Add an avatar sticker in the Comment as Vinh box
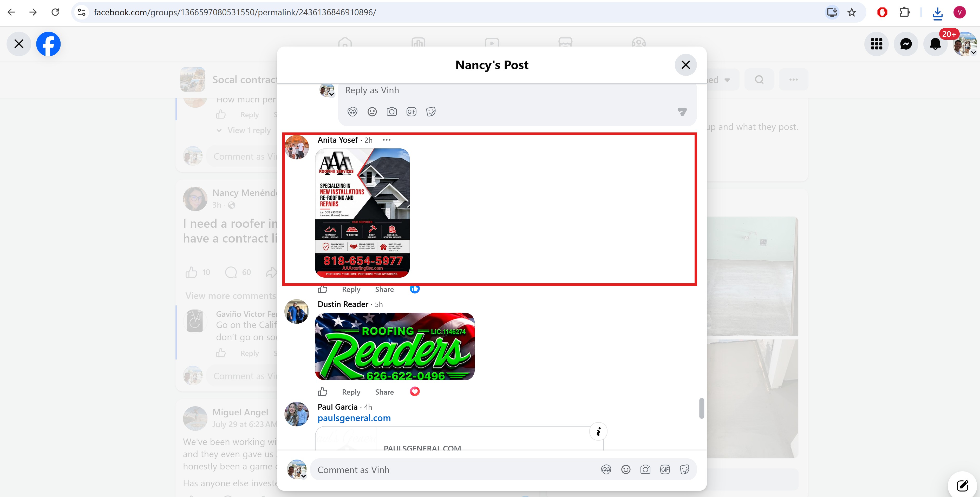This screenshot has width=980, height=497. click(606, 470)
